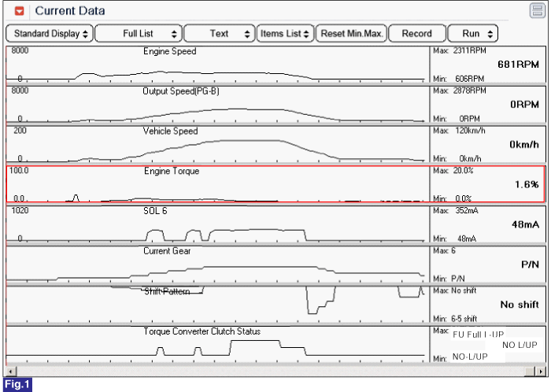Open the Full List dropdown
The image size is (551, 392).
[139, 34]
